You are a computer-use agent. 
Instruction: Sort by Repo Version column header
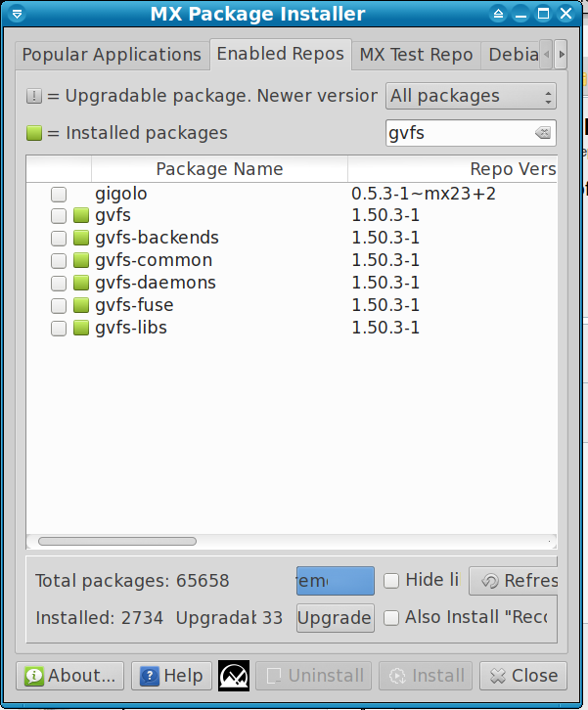[x=453, y=169]
